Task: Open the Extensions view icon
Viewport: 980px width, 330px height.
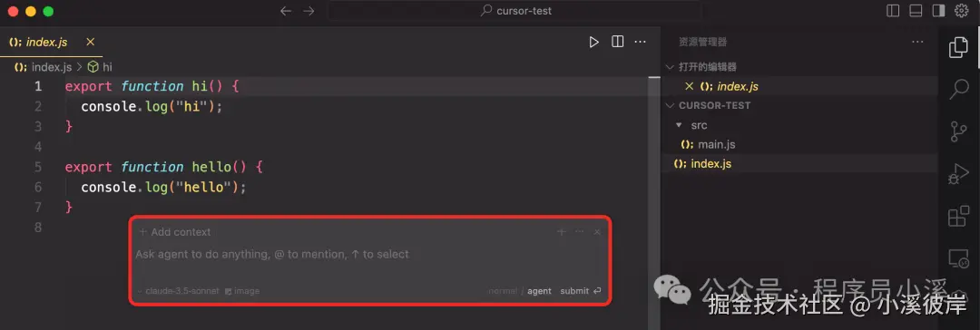Action: (958, 217)
